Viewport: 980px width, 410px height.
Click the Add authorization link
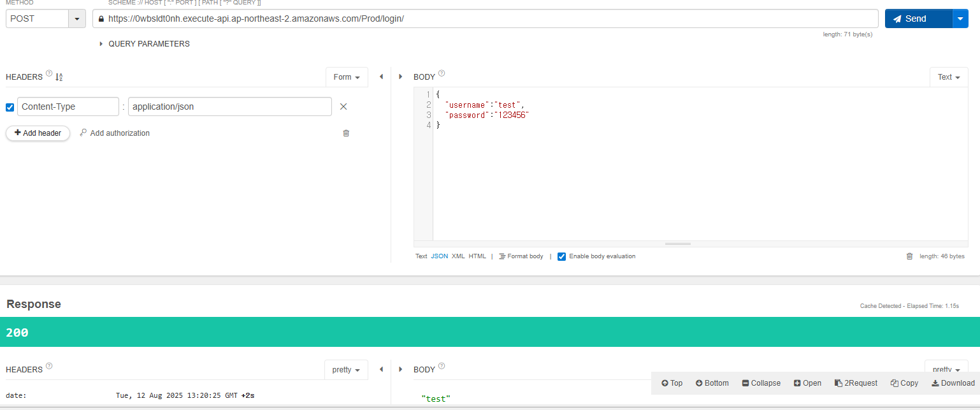pyautogui.click(x=120, y=133)
